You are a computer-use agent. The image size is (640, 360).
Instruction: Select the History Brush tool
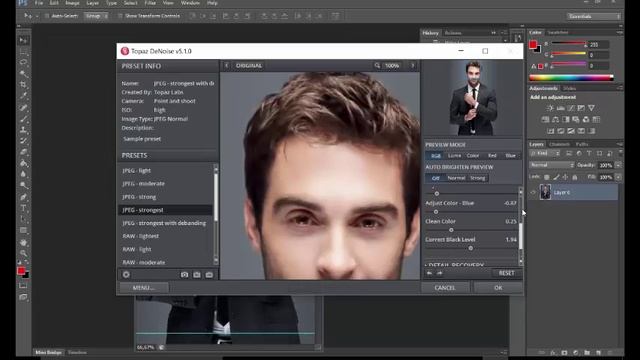(x=23, y=141)
